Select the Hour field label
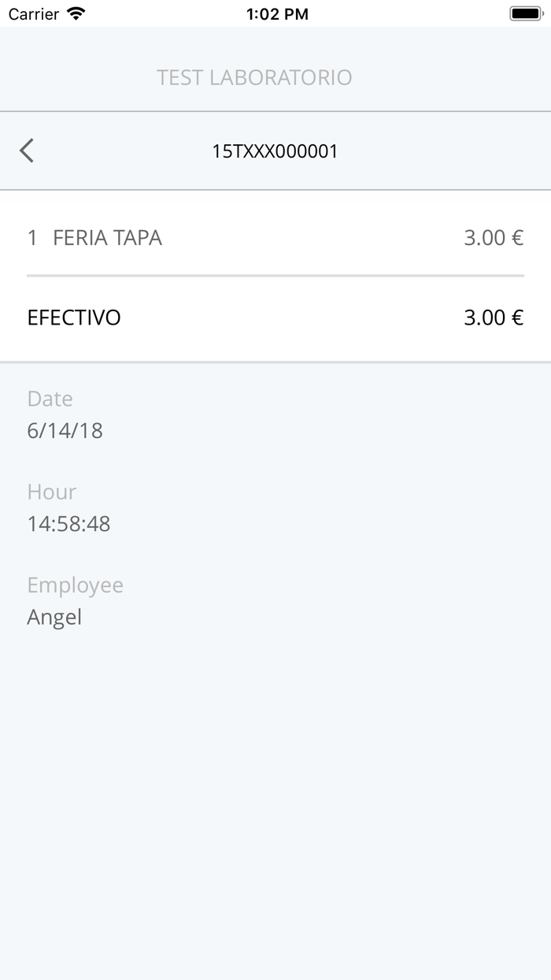Image resolution: width=551 pixels, height=980 pixels. [x=51, y=492]
